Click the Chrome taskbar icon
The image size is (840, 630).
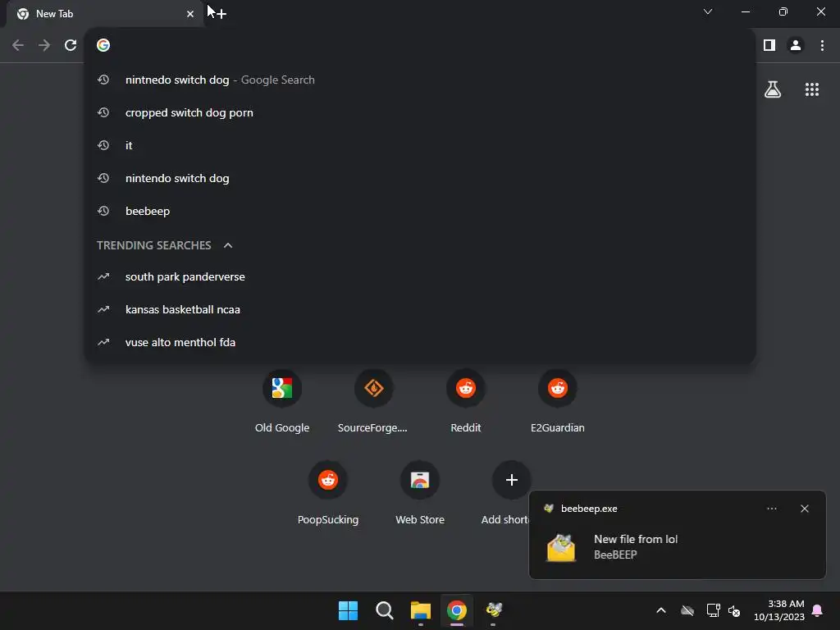click(456, 610)
